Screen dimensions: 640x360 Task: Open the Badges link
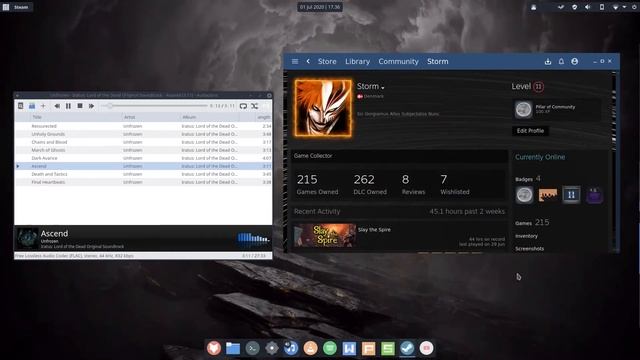click(524, 179)
